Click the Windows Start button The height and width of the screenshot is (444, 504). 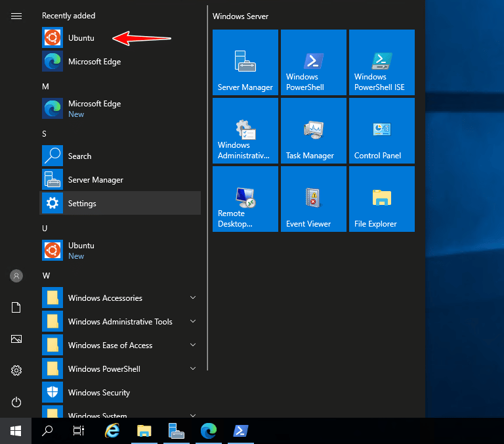point(16,431)
